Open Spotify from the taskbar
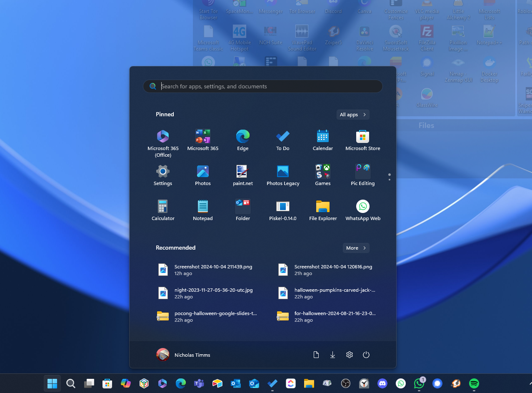This screenshot has width=532, height=393. (474, 383)
